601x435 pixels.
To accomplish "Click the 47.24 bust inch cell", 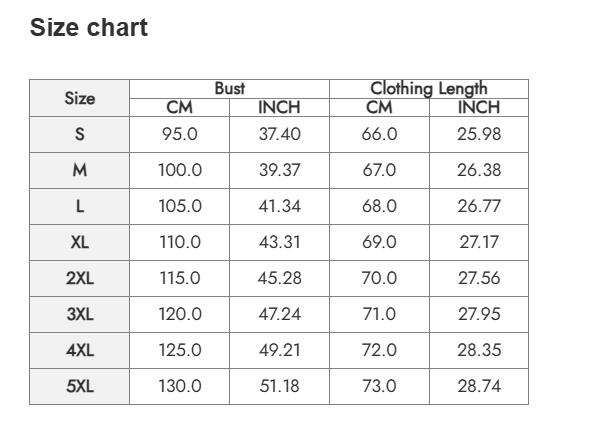I will coord(279,314).
